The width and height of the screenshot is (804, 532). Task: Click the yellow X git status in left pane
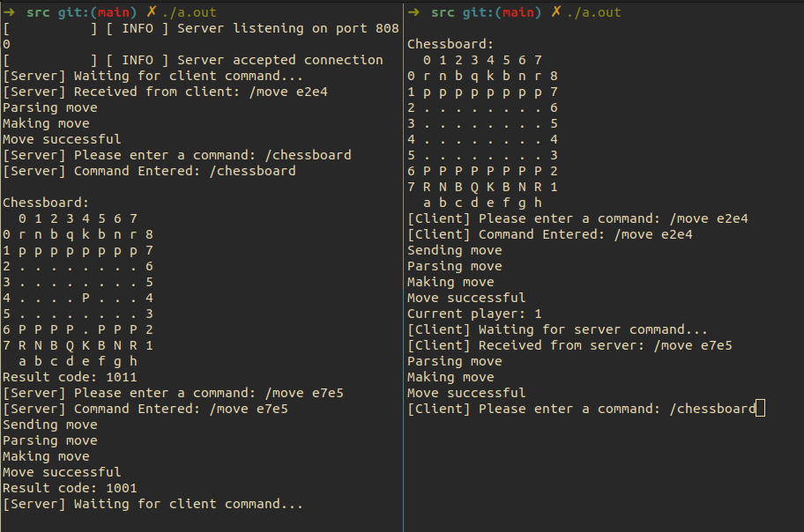(152, 11)
